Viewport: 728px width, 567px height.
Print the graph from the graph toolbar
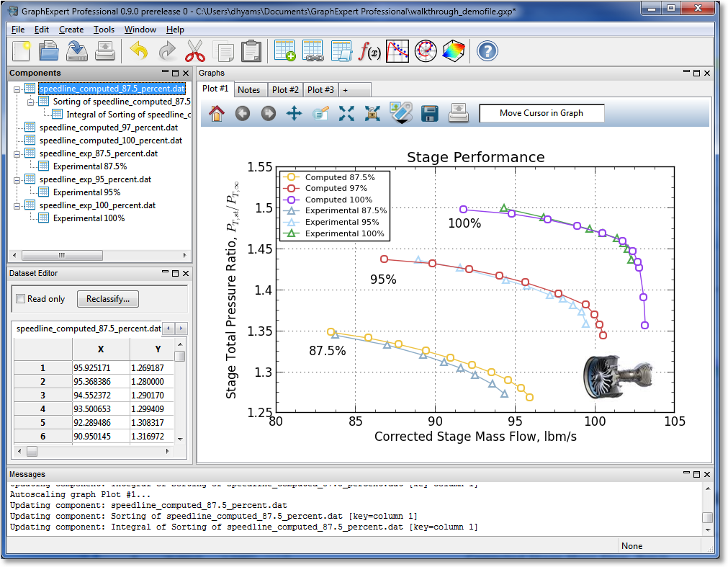pyautogui.click(x=459, y=113)
